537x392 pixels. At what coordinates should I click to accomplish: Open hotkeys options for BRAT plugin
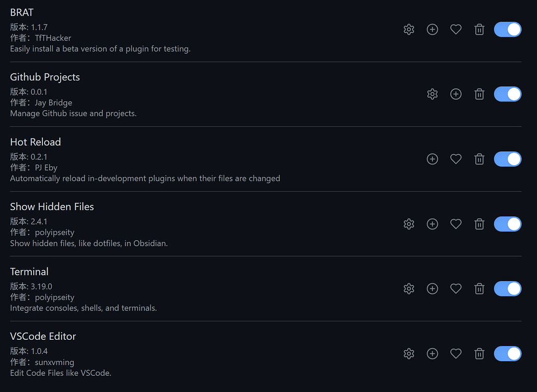[432, 29]
